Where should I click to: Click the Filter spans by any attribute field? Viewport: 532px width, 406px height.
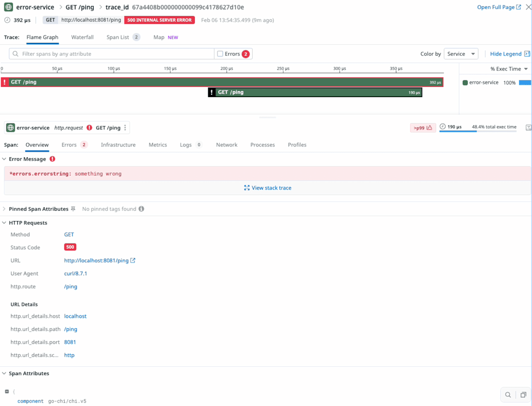pos(112,54)
